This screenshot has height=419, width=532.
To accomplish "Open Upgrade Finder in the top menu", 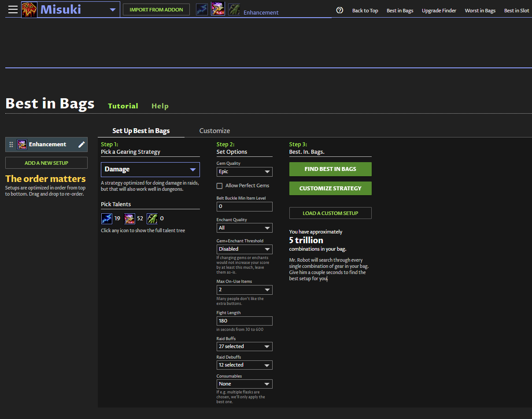I will point(439,11).
